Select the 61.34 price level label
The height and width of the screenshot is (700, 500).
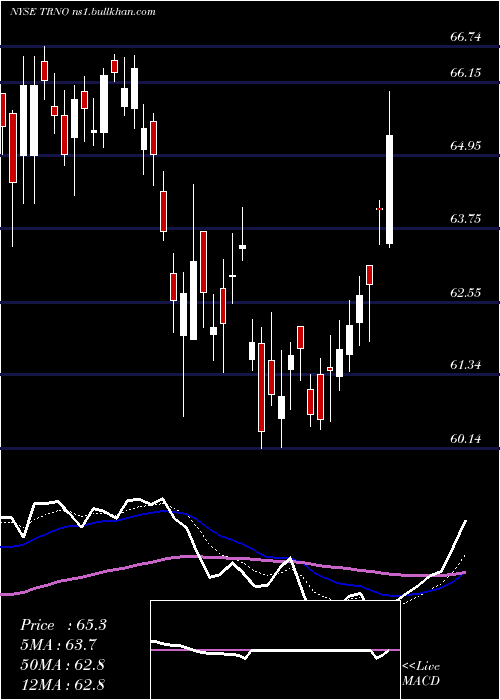(466, 365)
